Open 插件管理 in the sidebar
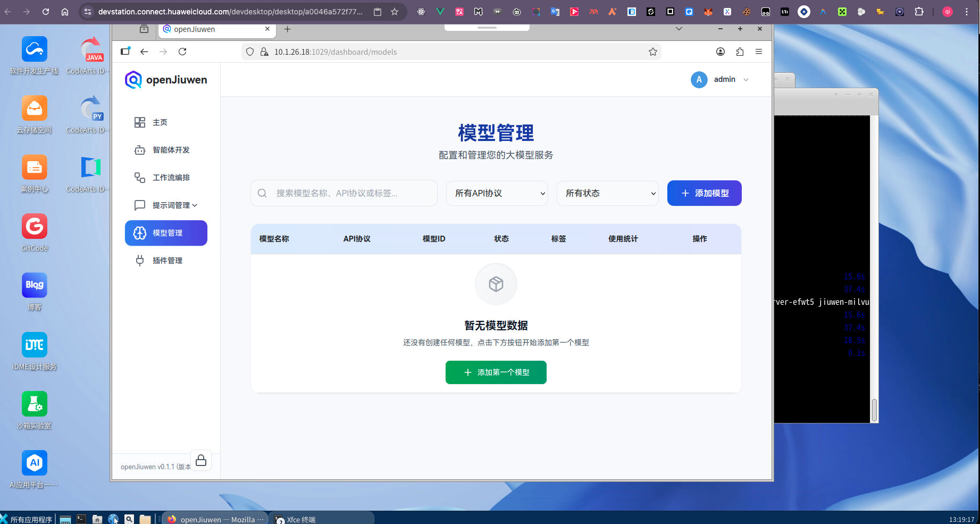This screenshot has height=524, width=980. coord(166,261)
